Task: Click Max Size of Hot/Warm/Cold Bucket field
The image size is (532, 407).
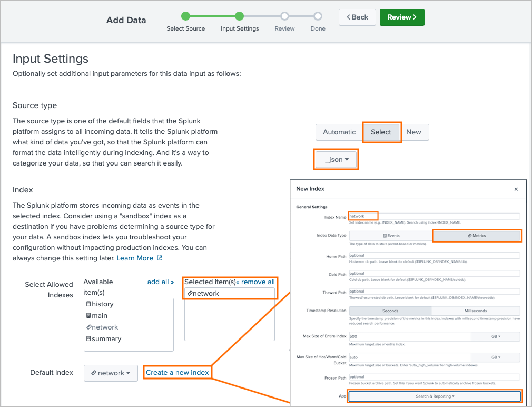Action: 410,357
